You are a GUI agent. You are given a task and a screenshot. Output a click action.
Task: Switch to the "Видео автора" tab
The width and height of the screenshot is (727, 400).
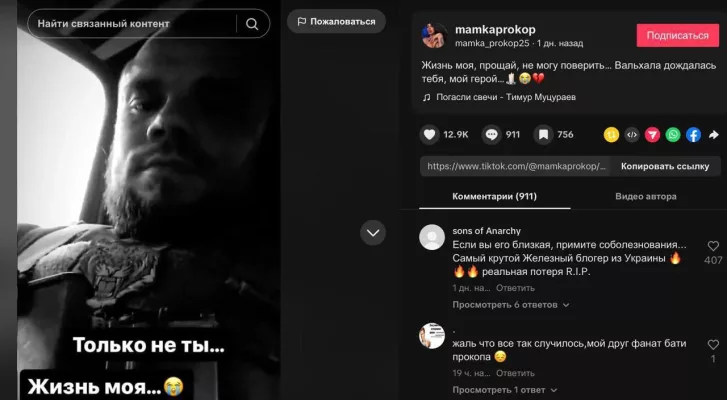coord(645,197)
